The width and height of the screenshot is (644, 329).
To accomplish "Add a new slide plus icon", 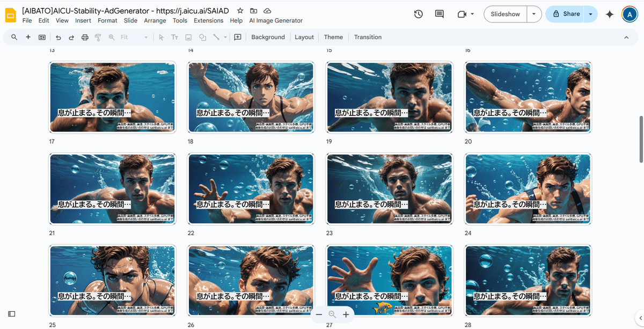I will click(x=28, y=37).
